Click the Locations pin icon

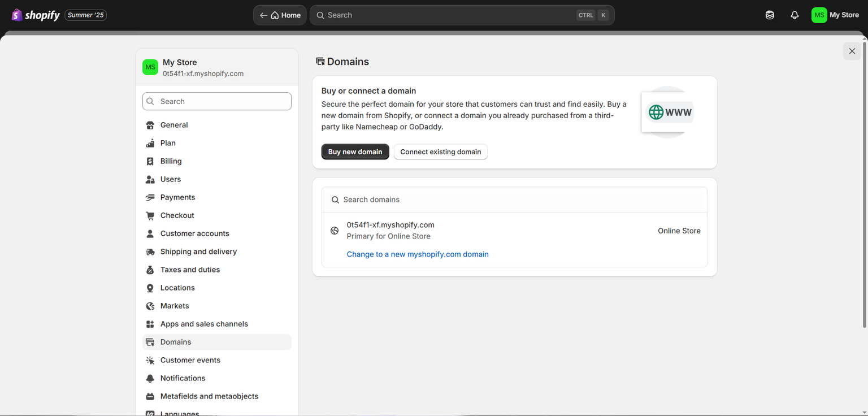(x=150, y=288)
